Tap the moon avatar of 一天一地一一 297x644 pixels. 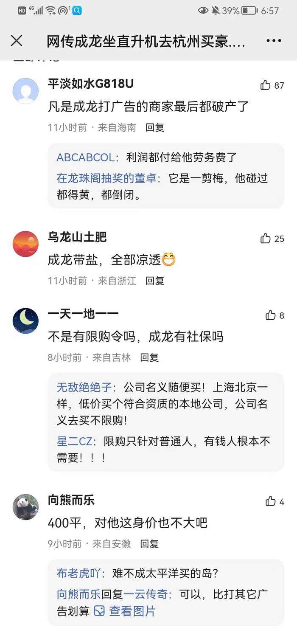[x=25, y=321]
